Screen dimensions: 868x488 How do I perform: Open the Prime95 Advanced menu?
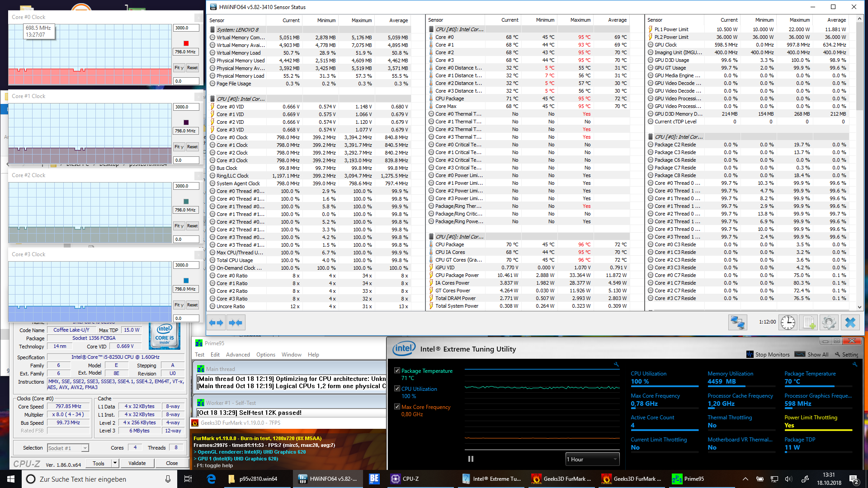point(238,355)
